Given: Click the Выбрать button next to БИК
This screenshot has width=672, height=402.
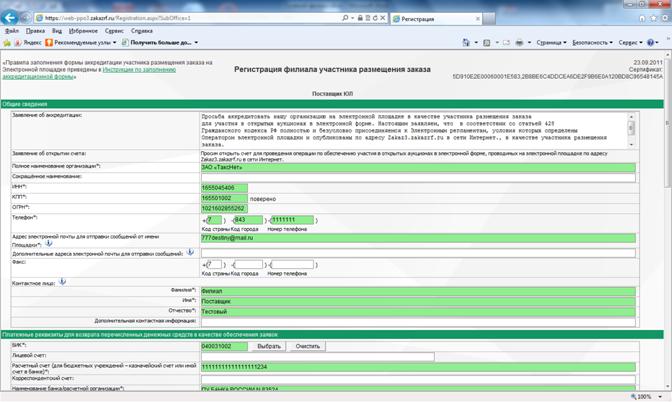Looking at the screenshot, I should 269,346.
